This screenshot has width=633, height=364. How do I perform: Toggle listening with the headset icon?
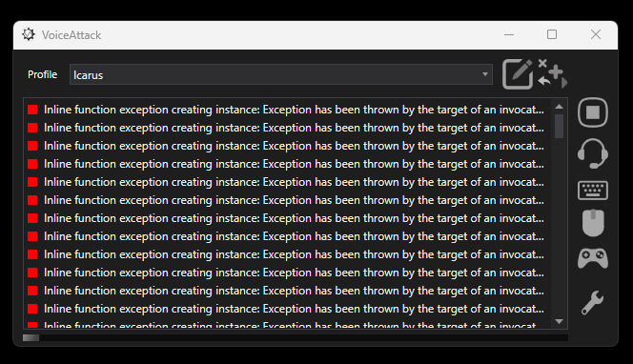click(593, 153)
